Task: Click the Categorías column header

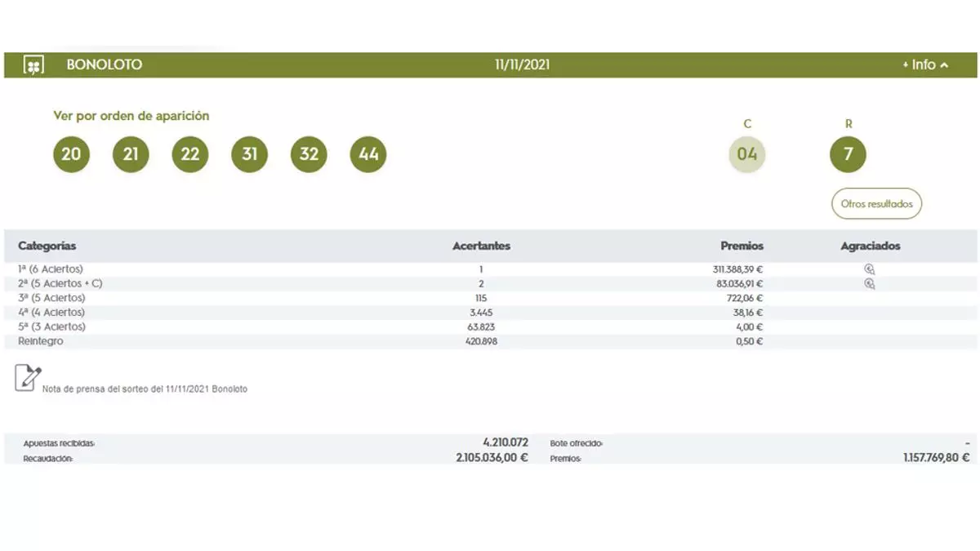Action: tap(47, 246)
